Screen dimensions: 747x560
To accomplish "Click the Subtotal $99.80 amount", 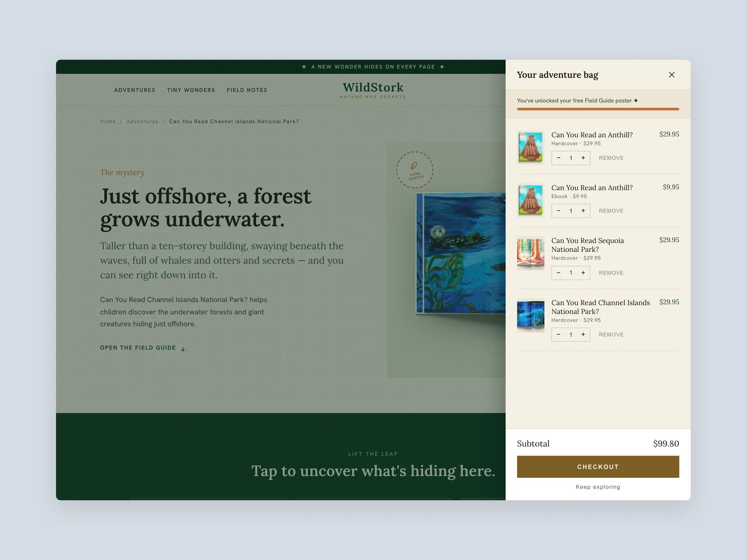I will tap(666, 443).
